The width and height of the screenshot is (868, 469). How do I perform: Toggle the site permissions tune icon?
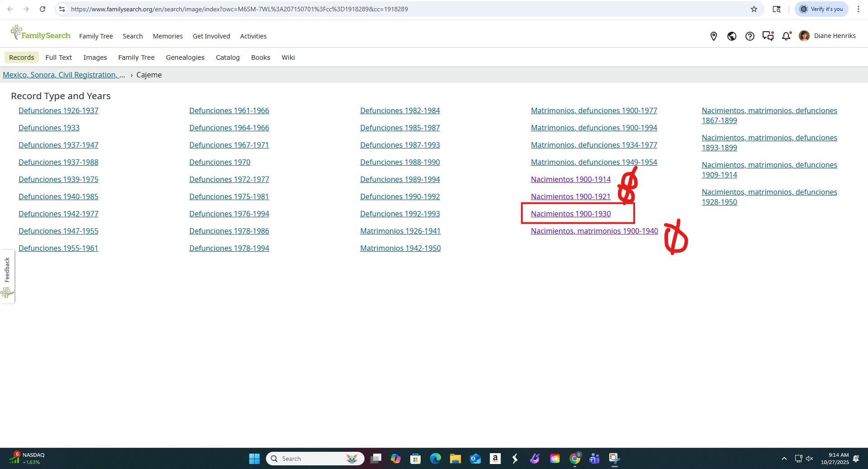coord(62,9)
